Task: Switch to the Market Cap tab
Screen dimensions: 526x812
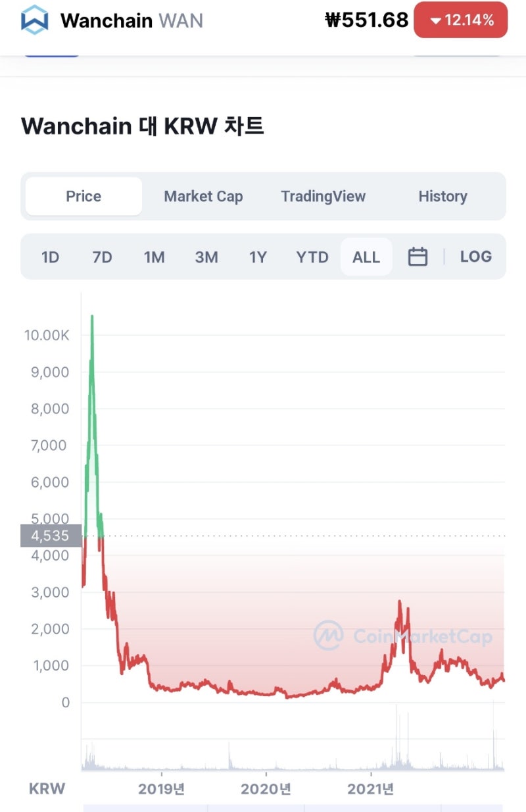Action: tap(203, 196)
